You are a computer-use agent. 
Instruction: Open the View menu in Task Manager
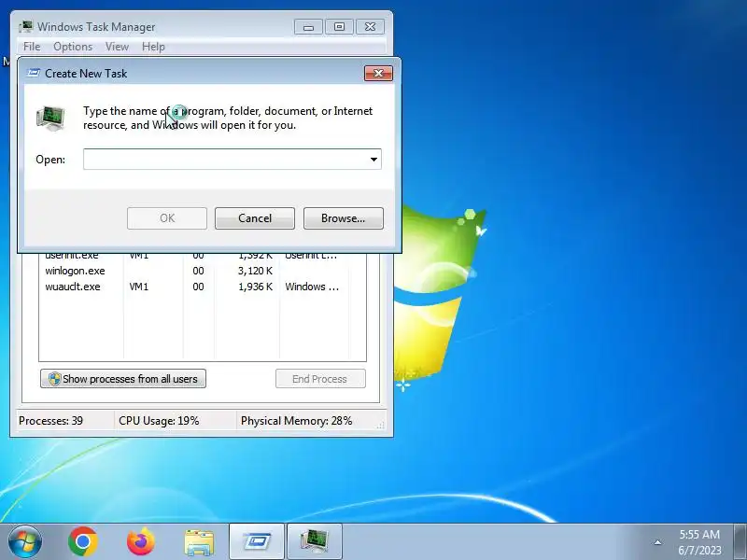[x=118, y=47]
